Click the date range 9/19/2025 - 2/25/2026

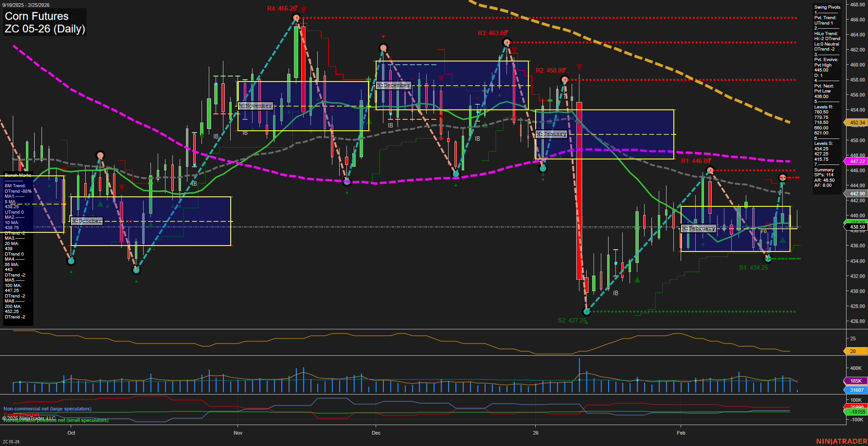26,5
